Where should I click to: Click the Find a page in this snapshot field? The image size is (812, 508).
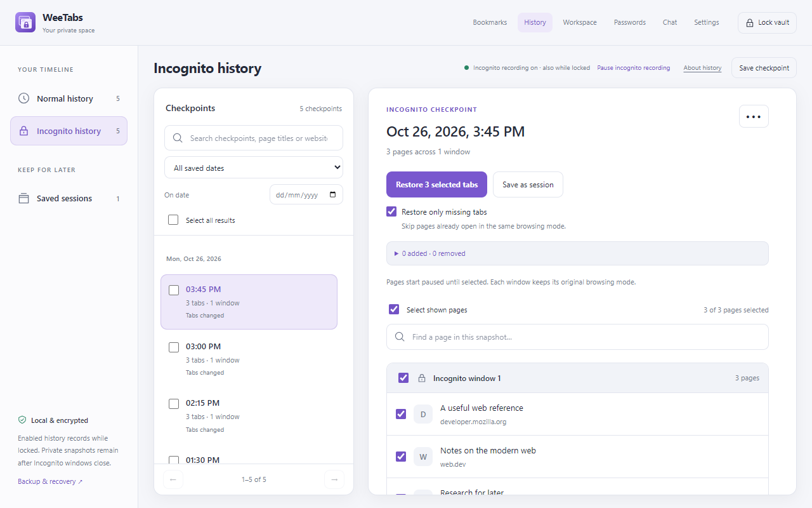pyautogui.click(x=577, y=337)
